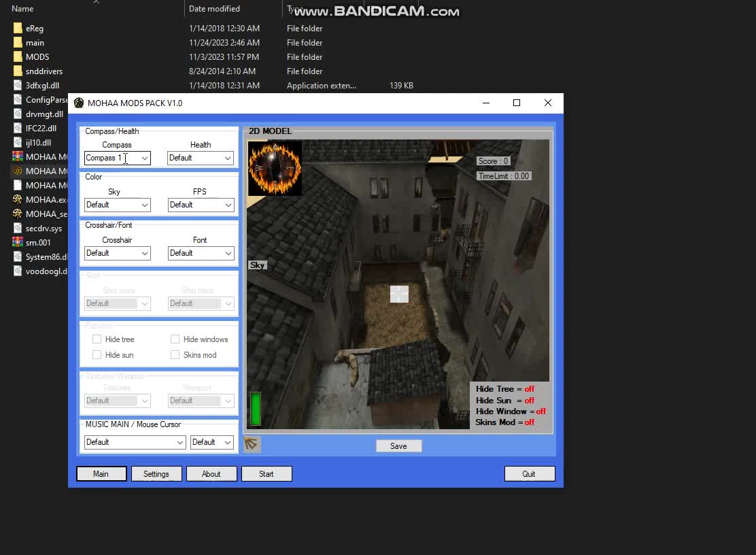Select the MOHAA.exe medal icon
This screenshot has width=756, height=555.
18,199
